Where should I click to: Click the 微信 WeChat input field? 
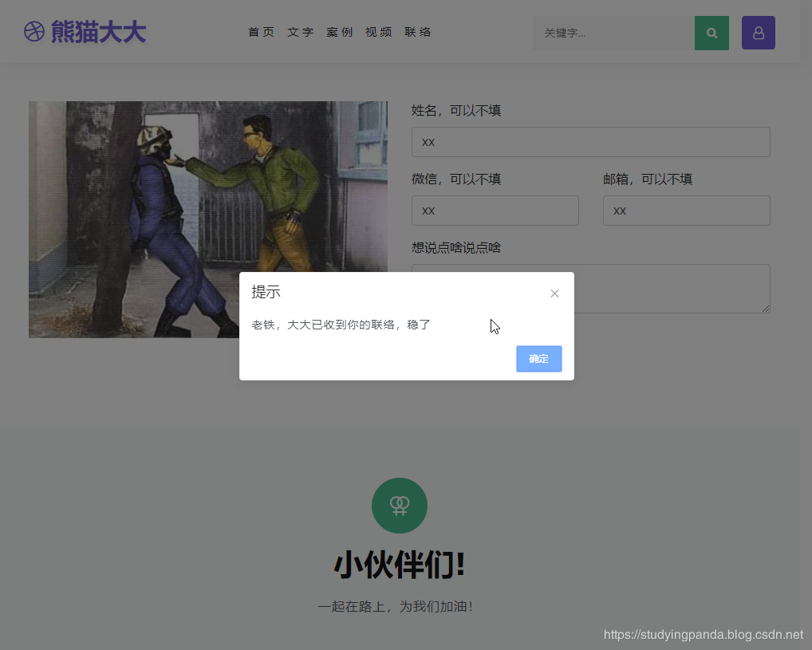[x=495, y=210]
